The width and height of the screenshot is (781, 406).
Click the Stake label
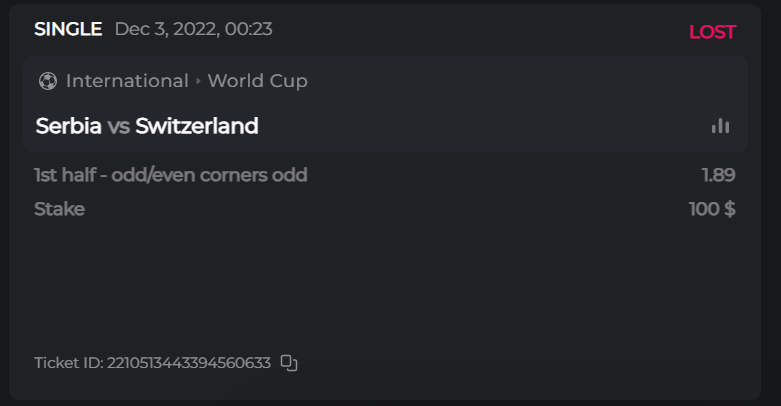coord(59,209)
